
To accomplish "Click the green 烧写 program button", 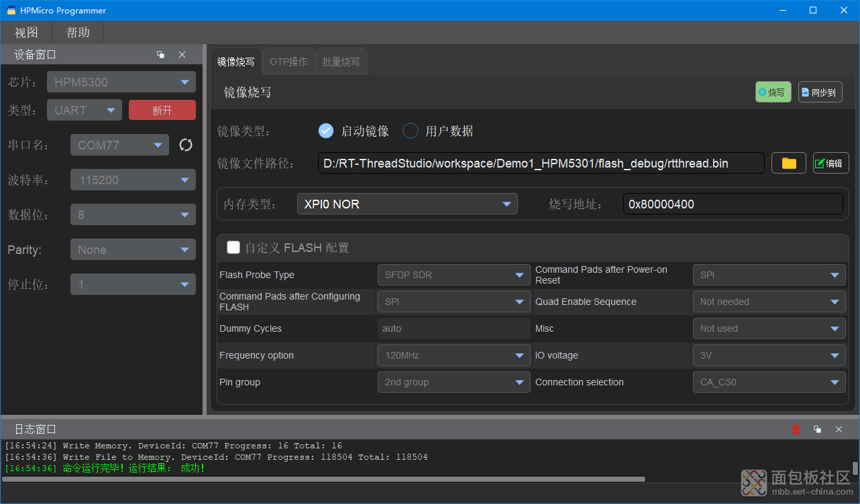I will (x=773, y=92).
